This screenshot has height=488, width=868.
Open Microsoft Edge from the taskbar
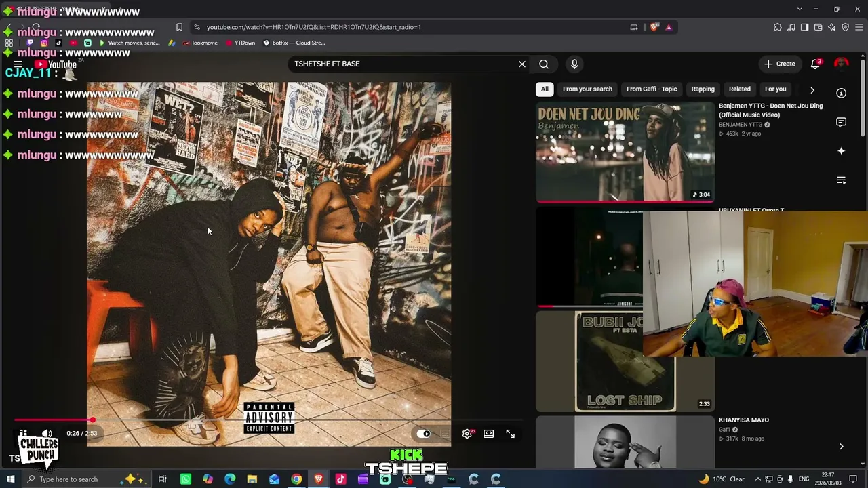pos(230,479)
